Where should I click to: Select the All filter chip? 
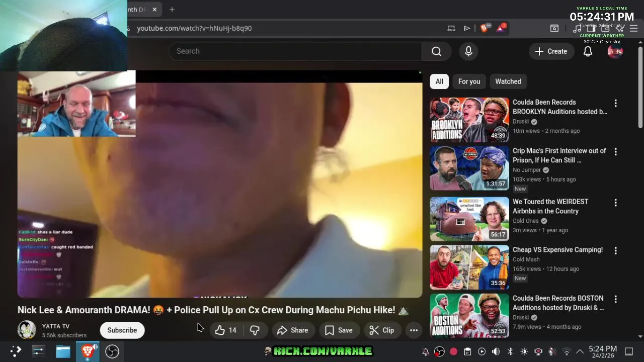pos(439,81)
